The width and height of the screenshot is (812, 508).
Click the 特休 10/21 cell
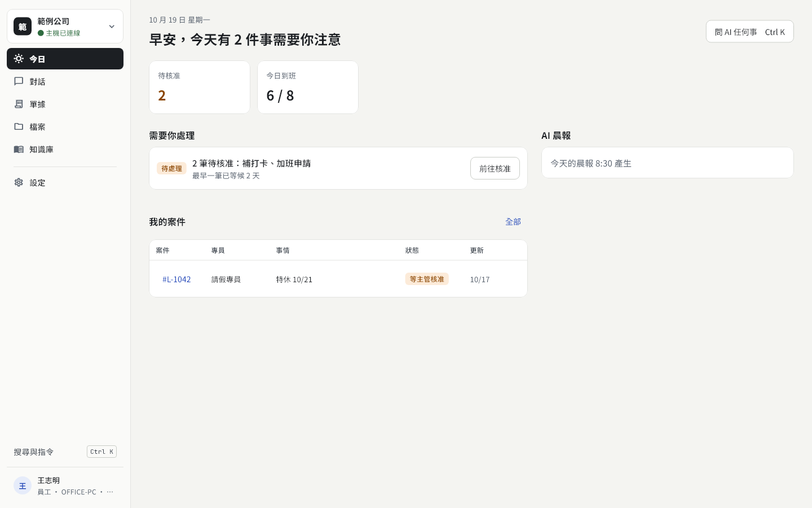[294, 279]
